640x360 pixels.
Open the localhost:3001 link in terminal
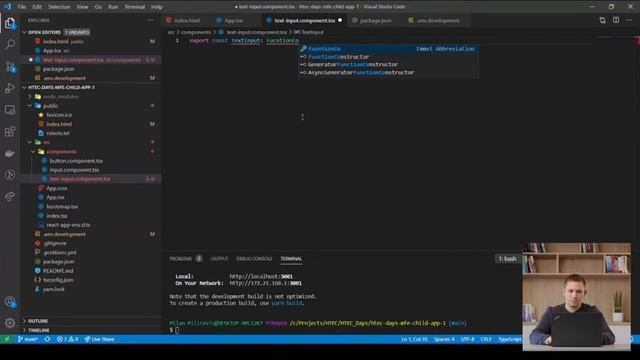point(261,276)
